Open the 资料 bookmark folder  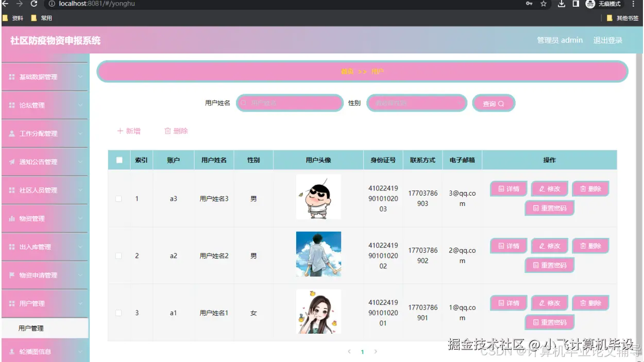click(13, 18)
